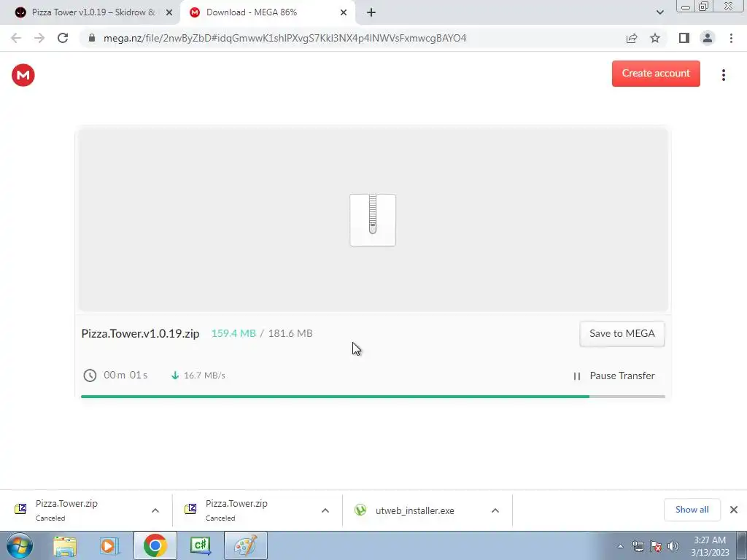Click the green download speed arrow
The image size is (747, 560).
175,376
